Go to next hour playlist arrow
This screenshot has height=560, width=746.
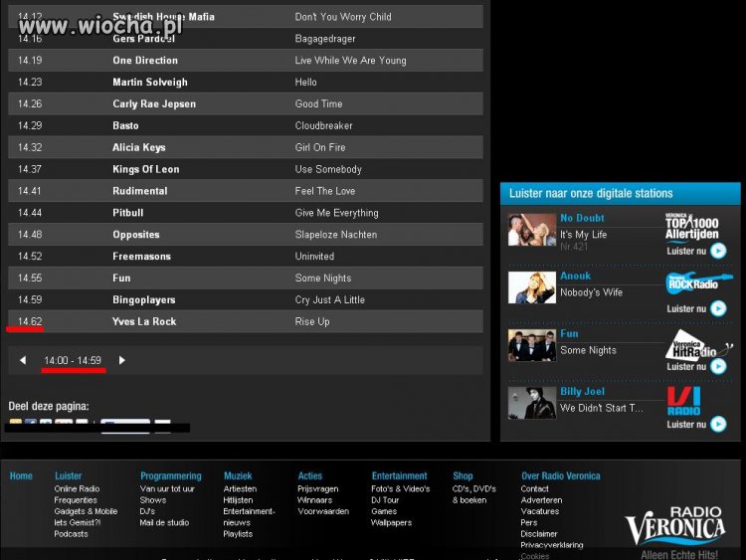[121, 360]
